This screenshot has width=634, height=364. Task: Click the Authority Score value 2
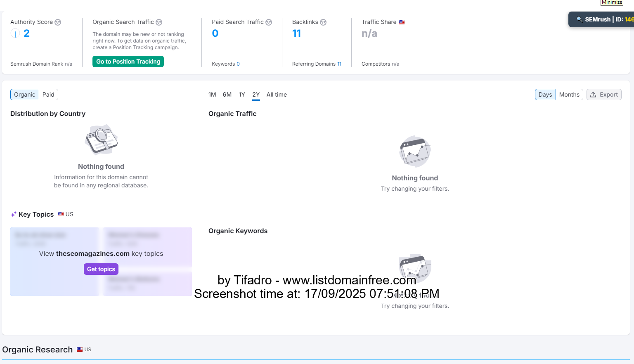pyautogui.click(x=26, y=33)
